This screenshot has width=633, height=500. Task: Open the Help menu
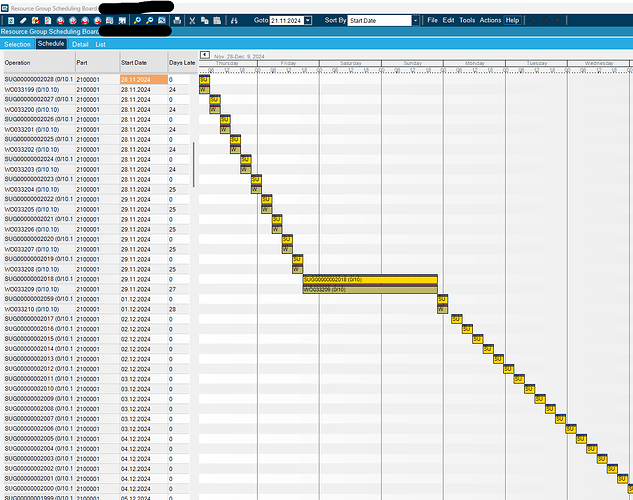(x=512, y=20)
